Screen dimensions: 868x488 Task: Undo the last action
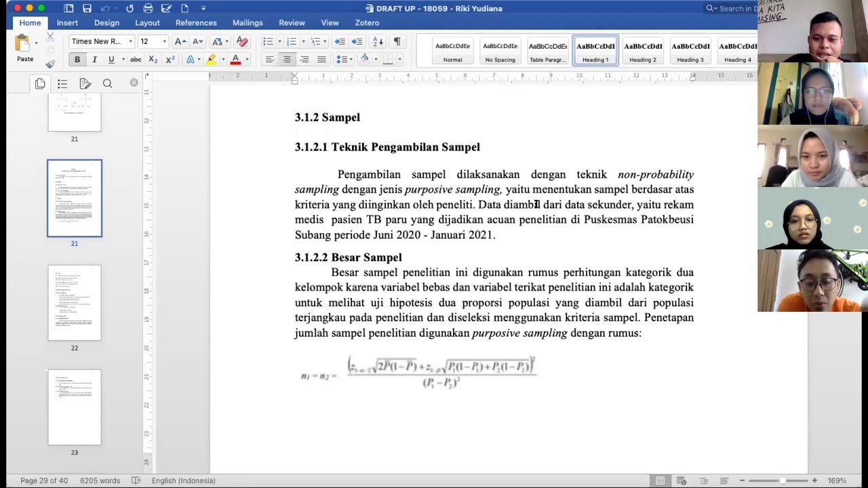click(x=105, y=8)
